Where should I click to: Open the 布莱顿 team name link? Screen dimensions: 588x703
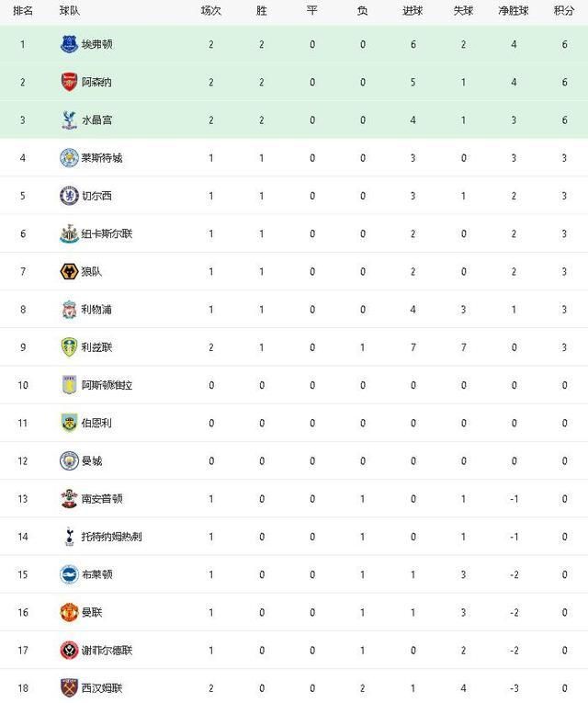pyautogui.click(x=96, y=574)
